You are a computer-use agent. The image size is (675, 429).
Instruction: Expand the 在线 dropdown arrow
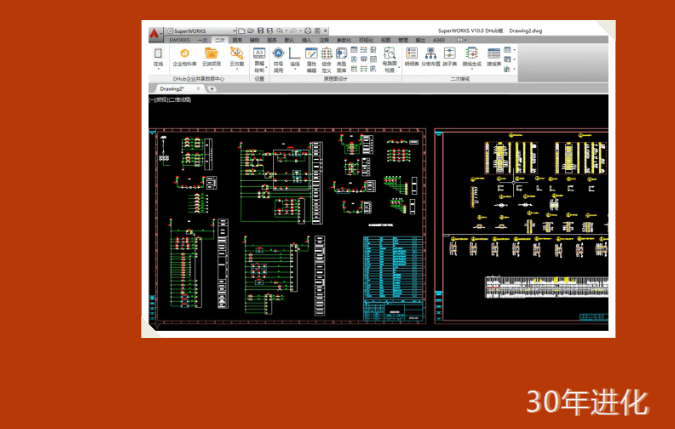[x=158, y=69]
